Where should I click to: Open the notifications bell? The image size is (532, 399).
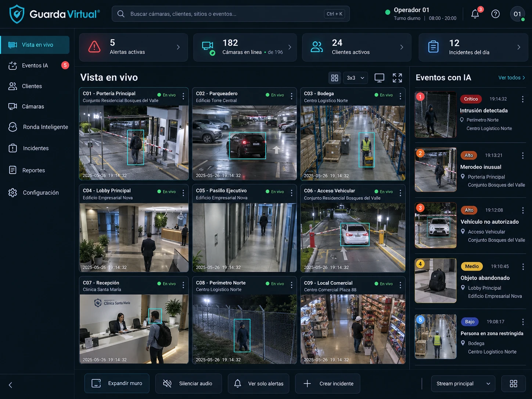point(475,14)
